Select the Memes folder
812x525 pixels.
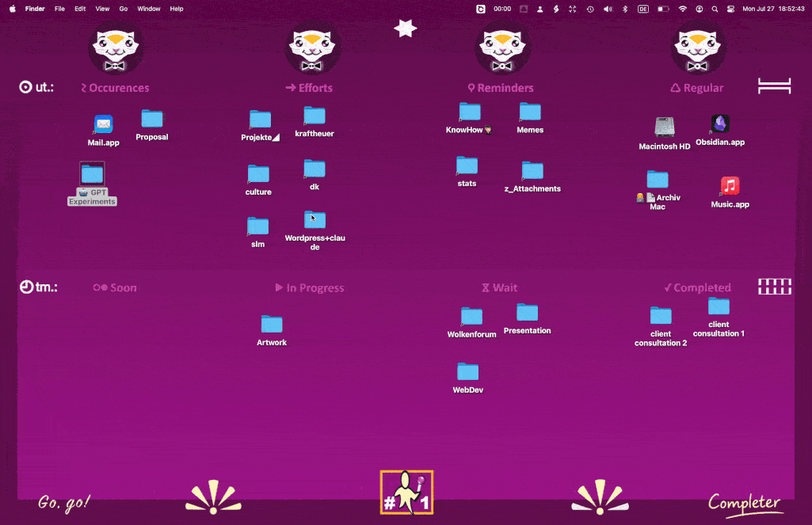(x=530, y=112)
